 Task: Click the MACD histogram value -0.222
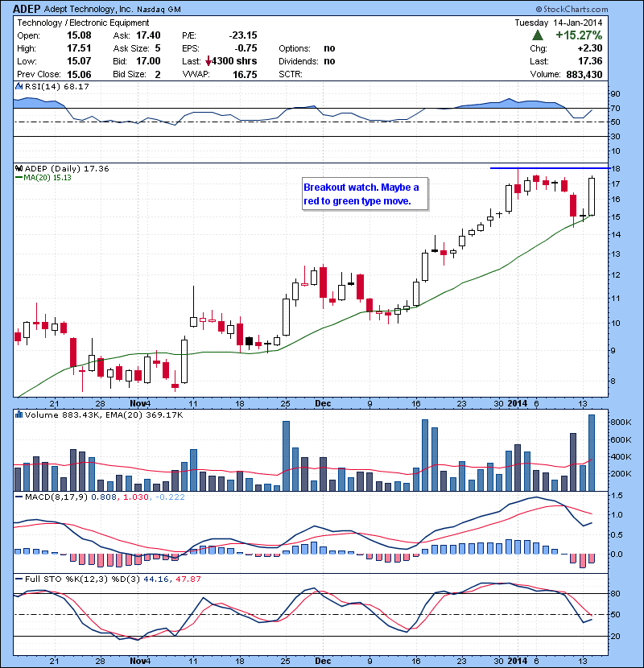click(x=170, y=497)
